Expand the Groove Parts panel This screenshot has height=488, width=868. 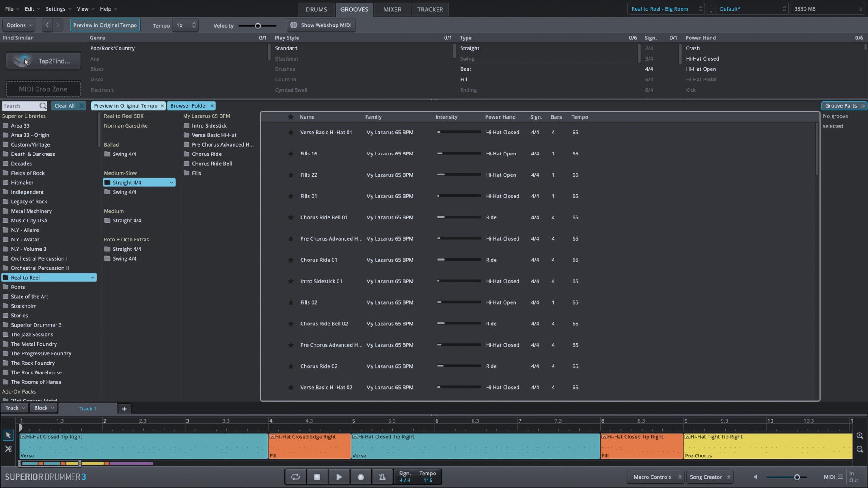(844, 106)
